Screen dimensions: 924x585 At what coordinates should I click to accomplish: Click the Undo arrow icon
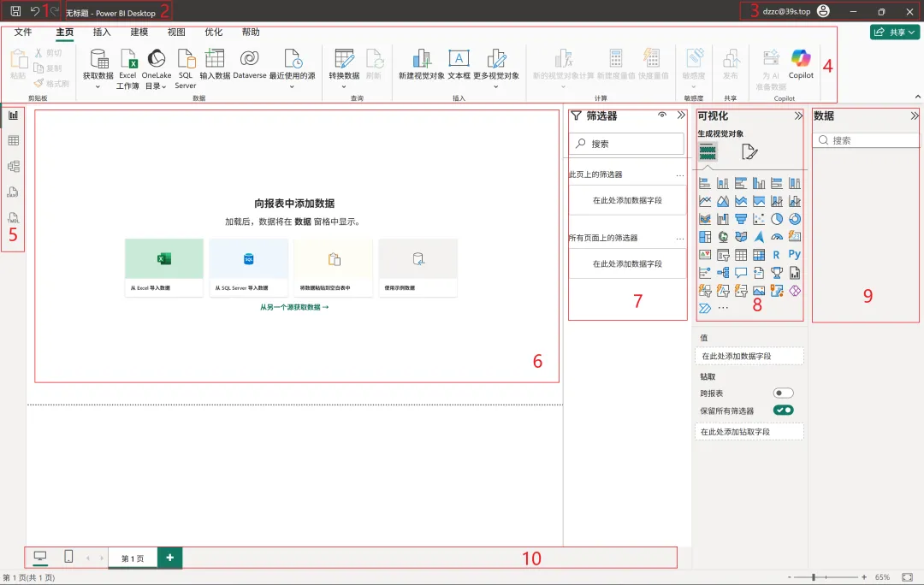click(35, 11)
